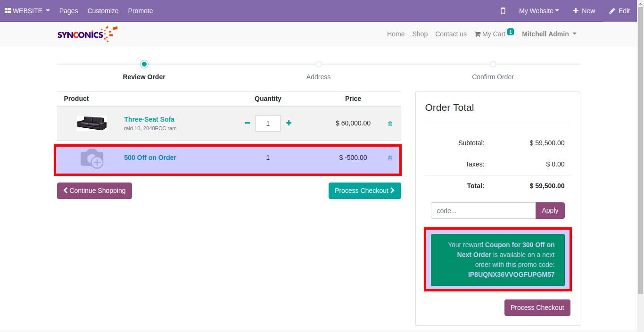Click the Apply promo code button
644x332 pixels.
(x=550, y=210)
